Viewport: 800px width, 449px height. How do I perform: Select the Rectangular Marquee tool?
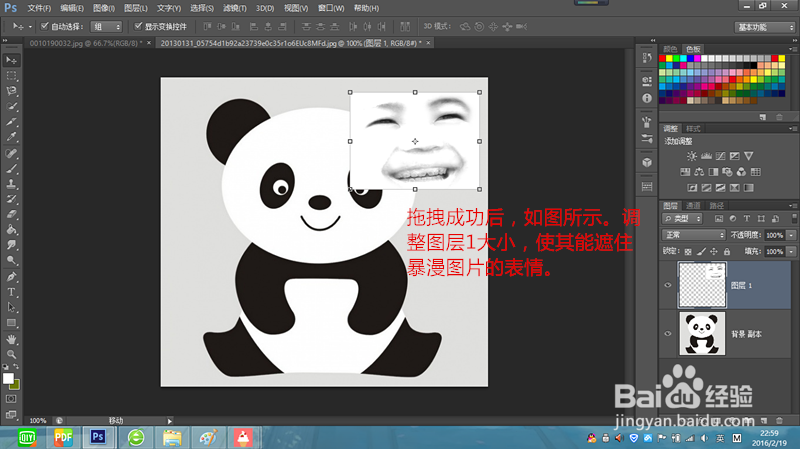pos(11,76)
